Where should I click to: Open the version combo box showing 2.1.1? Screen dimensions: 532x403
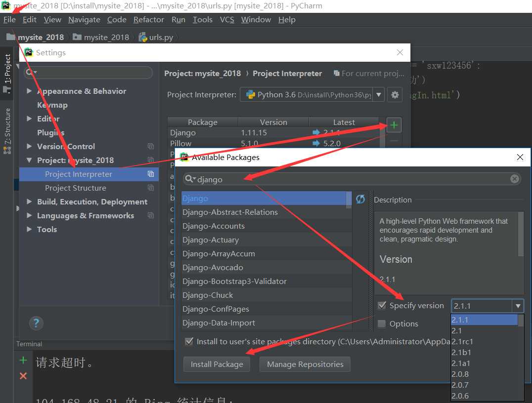487,306
